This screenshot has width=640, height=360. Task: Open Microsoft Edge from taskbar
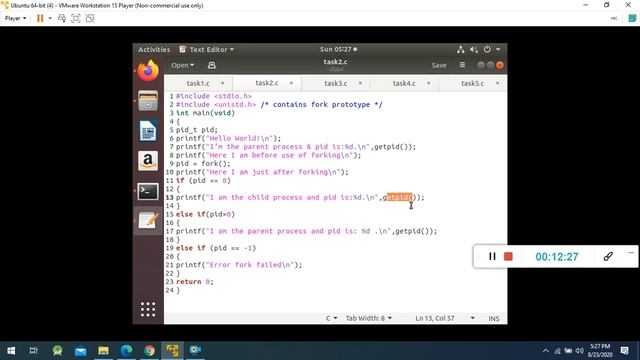pos(126,351)
